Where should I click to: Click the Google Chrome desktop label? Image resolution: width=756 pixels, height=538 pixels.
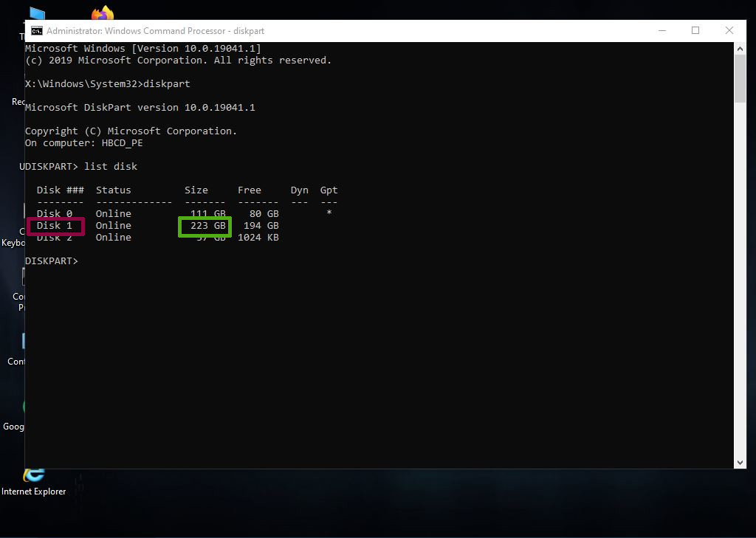[x=14, y=427]
